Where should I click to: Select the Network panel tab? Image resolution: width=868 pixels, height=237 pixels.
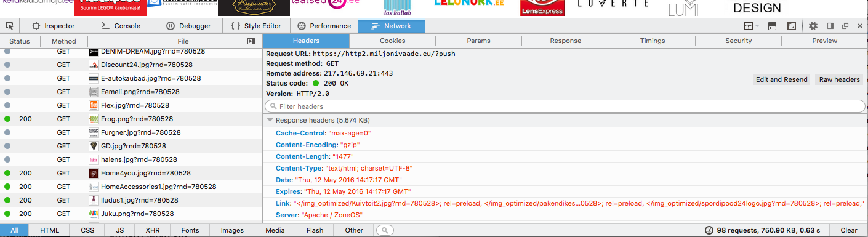pyautogui.click(x=392, y=26)
